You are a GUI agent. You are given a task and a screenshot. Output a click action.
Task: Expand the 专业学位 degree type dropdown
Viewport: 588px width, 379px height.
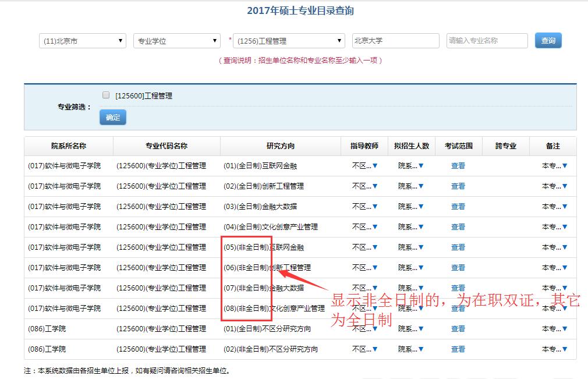point(176,41)
